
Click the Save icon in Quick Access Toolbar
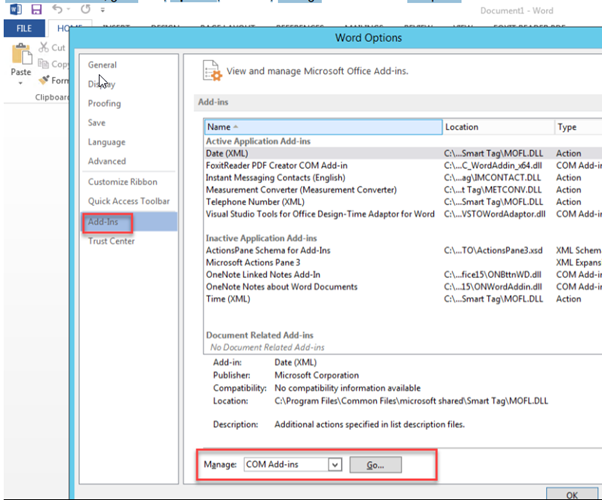pos(36,9)
